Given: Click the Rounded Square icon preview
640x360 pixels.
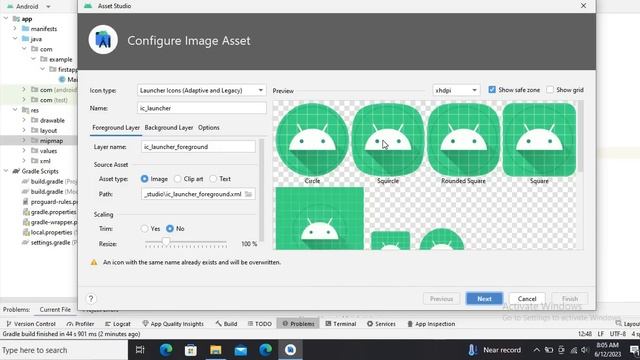Looking at the screenshot, I should 464,140.
